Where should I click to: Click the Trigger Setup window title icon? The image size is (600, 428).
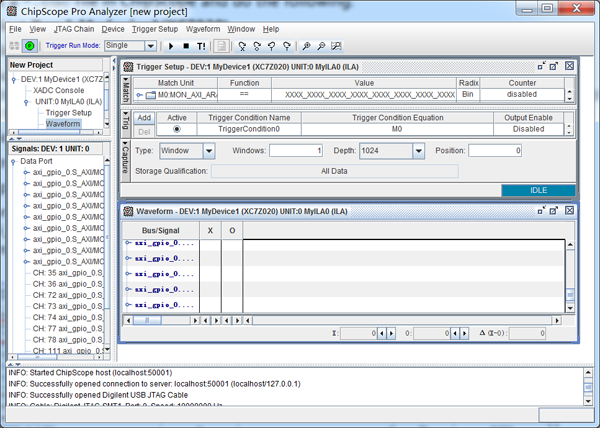[129, 67]
